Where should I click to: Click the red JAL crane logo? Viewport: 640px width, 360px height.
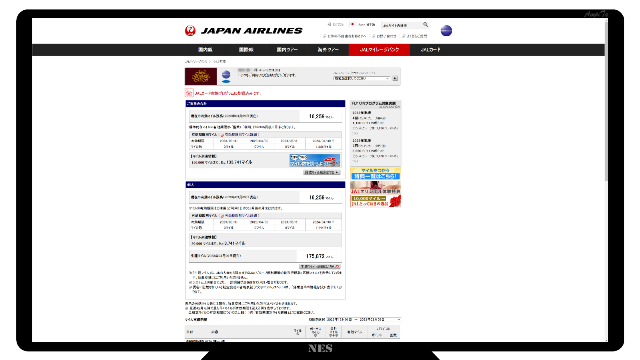point(190,31)
